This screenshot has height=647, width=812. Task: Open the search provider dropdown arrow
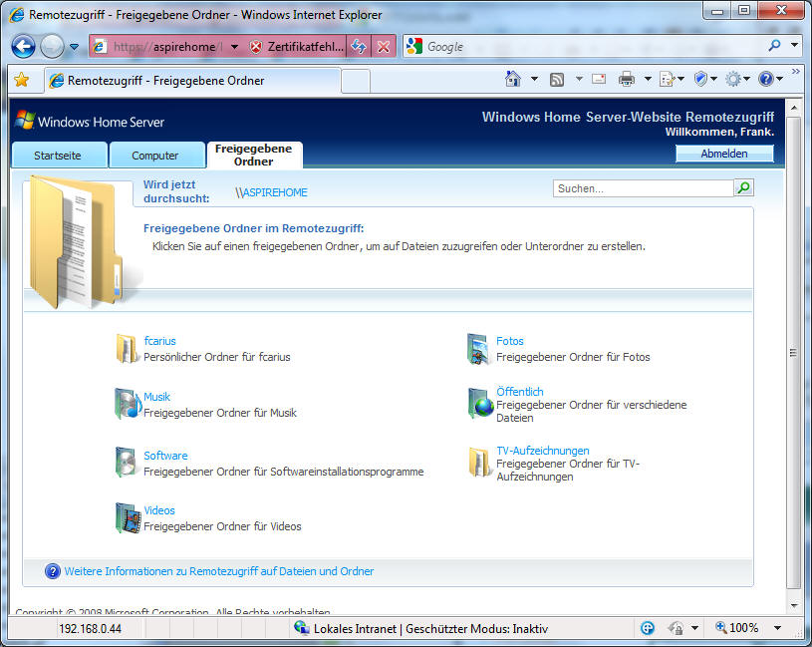click(794, 46)
